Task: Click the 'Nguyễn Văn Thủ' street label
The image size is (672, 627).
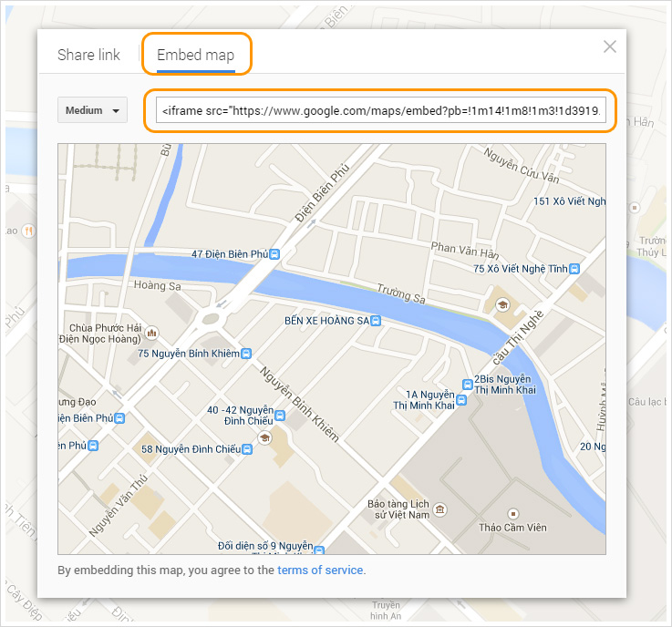Action: (x=119, y=506)
